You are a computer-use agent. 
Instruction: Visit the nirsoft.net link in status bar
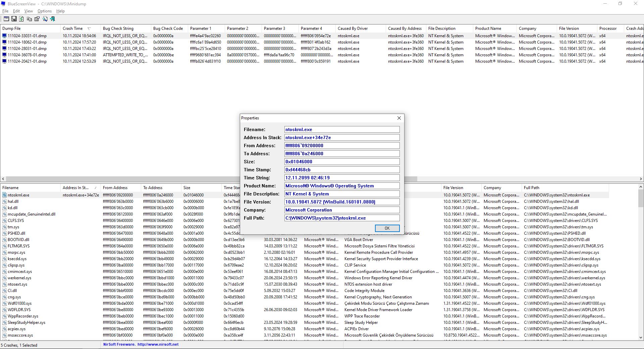pos(158,344)
